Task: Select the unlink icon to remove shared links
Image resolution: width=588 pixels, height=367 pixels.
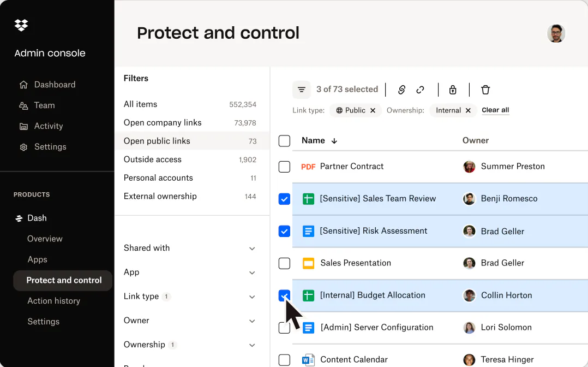Action: pyautogui.click(x=419, y=90)
